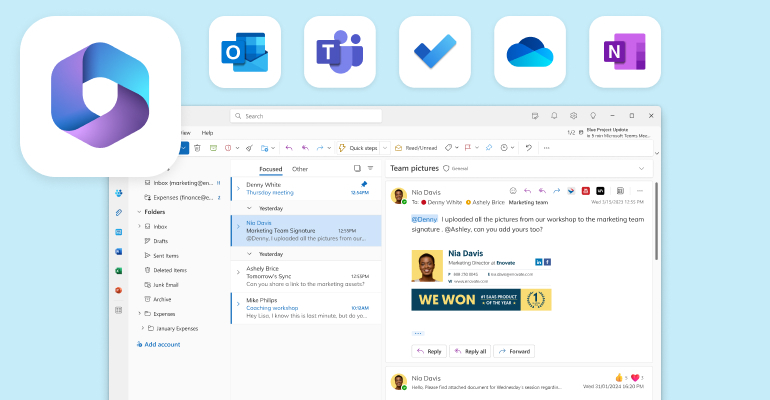Click the Forward button below the message
Screen dimensions: 770x400
click(514, 351)
